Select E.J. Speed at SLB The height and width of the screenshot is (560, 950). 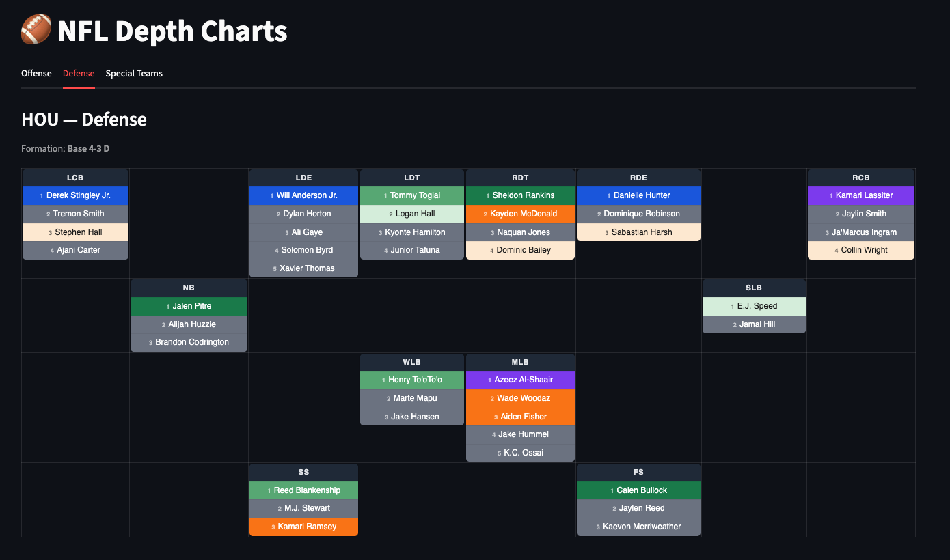point(754,306)
